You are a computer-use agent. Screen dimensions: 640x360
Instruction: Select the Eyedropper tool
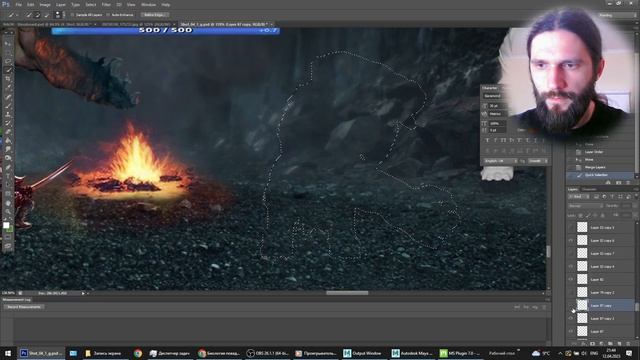coord(8,88)
